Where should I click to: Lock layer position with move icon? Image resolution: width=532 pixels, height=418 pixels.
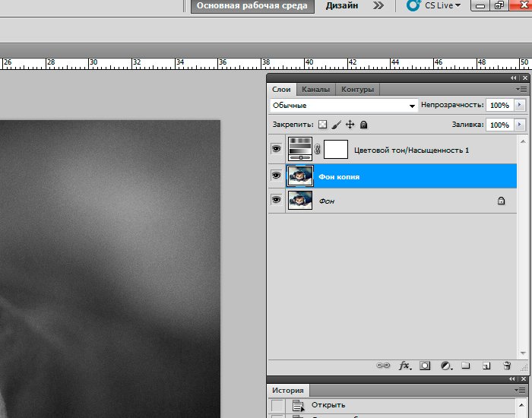pyautogui.click(x=350, y=125)
